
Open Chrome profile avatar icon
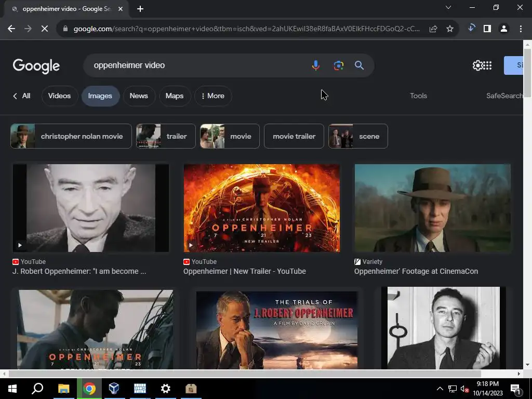504,29
